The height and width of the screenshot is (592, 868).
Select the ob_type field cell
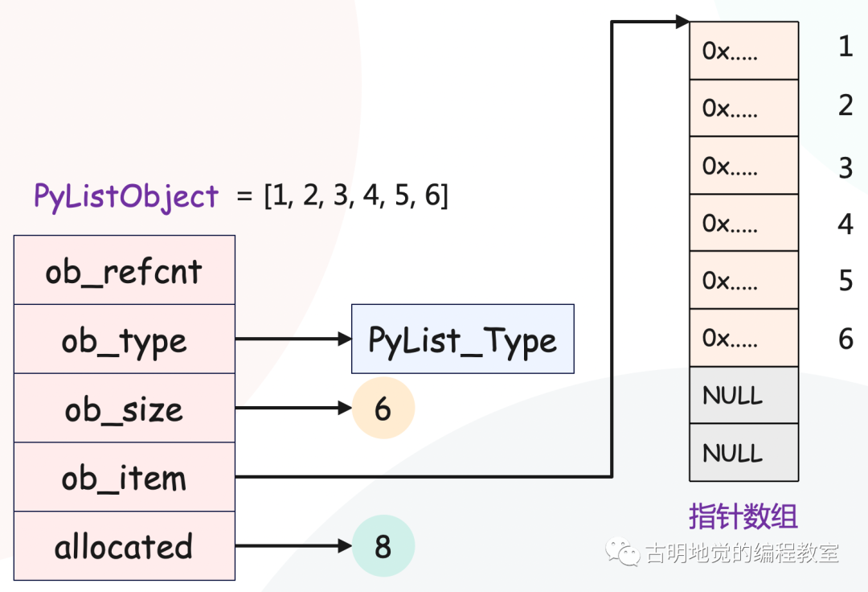click(125, 339)
